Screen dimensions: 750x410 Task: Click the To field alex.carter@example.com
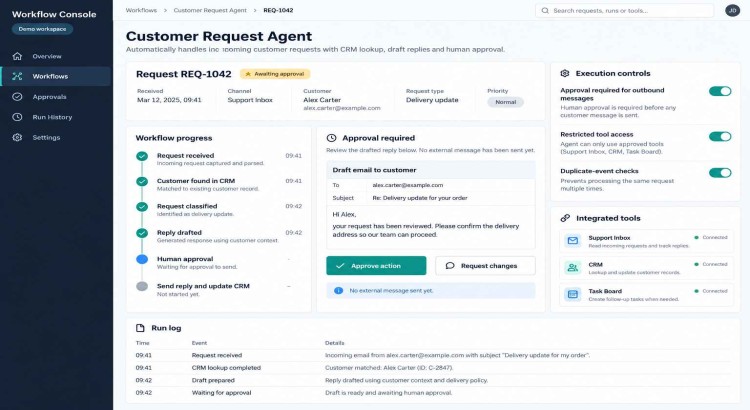408,185
